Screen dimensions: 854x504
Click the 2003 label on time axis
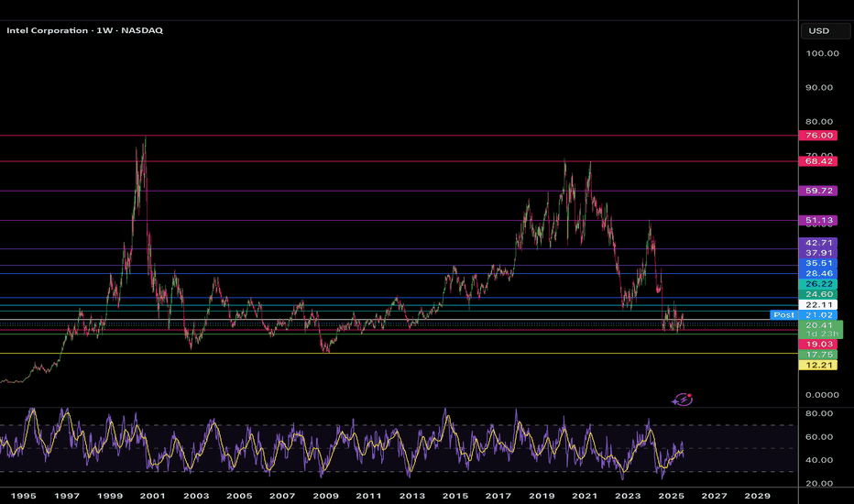[196, 496]
